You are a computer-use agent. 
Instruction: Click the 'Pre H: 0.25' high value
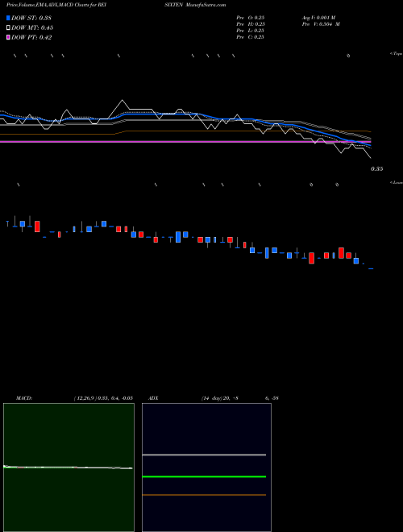pos(251,24)
